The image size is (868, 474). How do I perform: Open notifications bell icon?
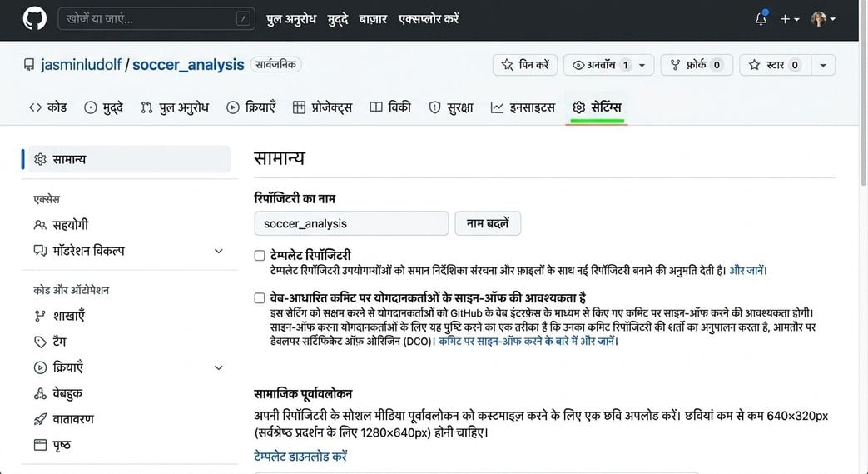click(761, 18)
